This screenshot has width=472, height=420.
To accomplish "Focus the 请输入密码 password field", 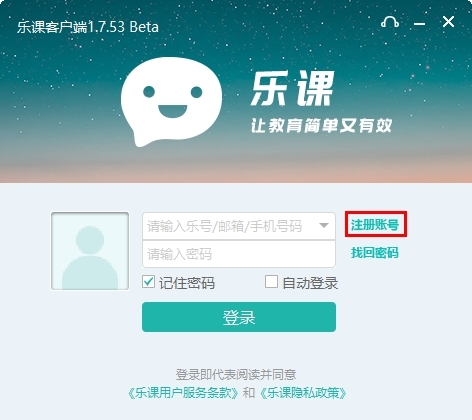I will pyautogui.click(x=239, y=254).
